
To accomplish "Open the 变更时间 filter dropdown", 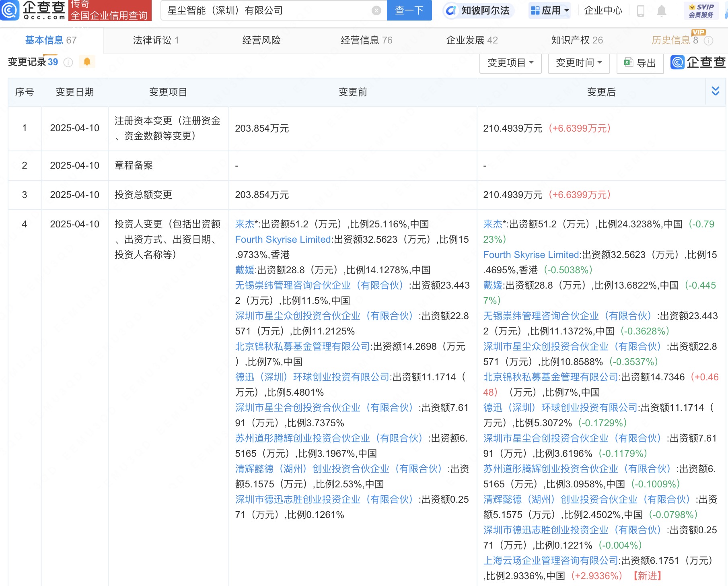I will click(579, 63).
